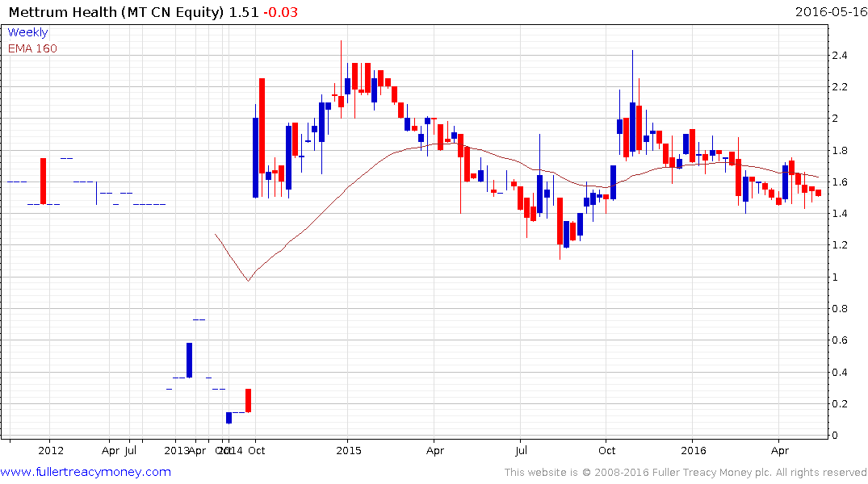Click the 1.2 price axis label

(x=839, y=245)
